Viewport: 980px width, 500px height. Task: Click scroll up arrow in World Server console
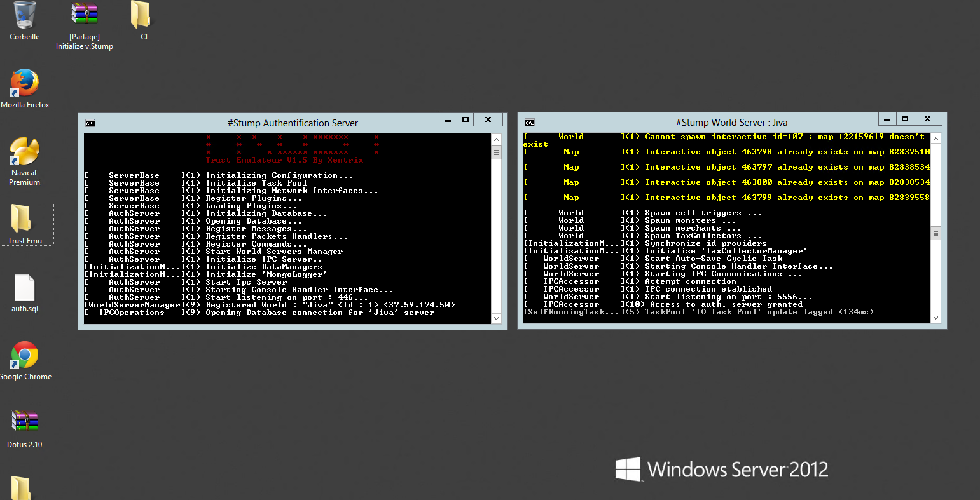[935, 138]
